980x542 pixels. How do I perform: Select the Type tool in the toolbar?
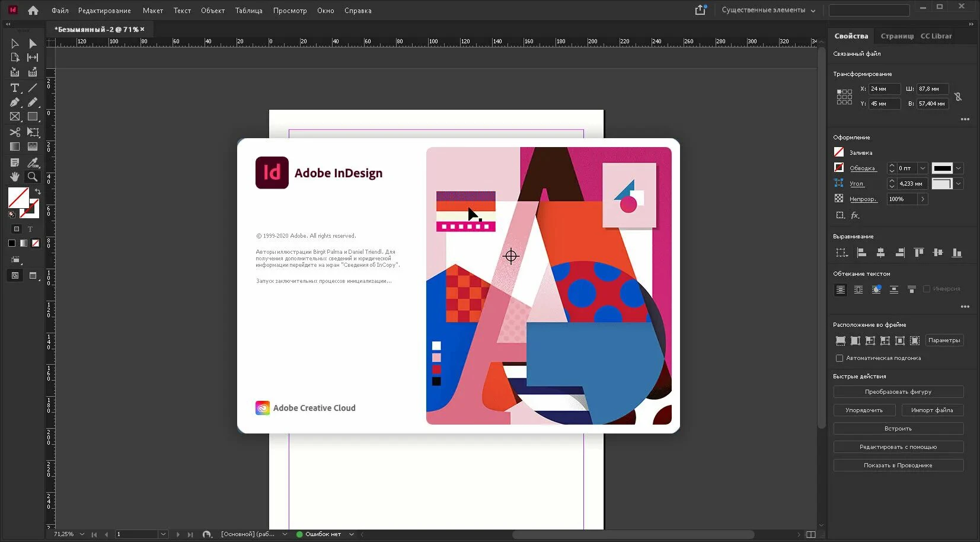[x=15, y=88]
